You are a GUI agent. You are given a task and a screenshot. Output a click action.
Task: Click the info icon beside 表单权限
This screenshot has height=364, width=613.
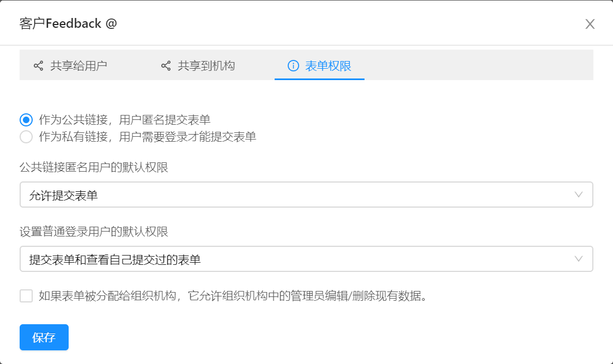point(293,66)
